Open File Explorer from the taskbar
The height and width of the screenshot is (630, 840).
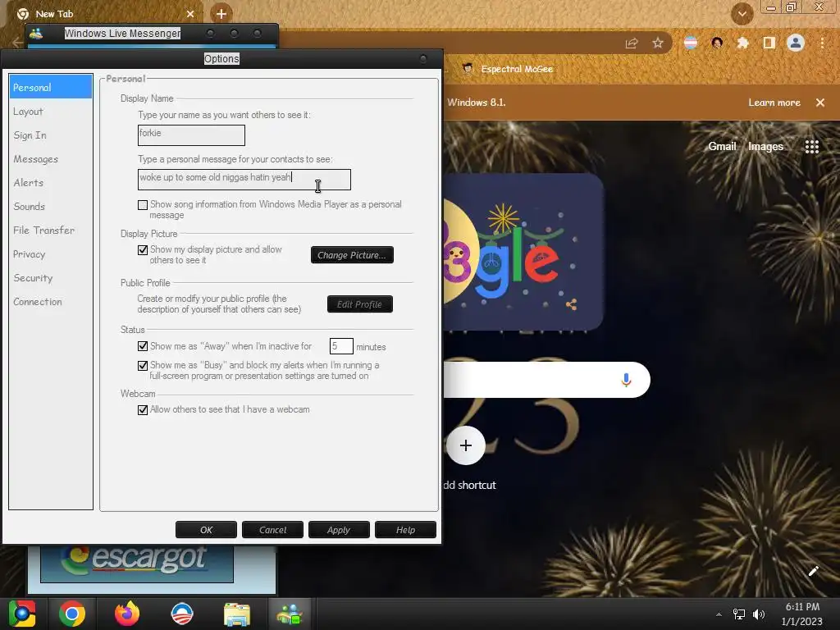click(x=237, y=614)
